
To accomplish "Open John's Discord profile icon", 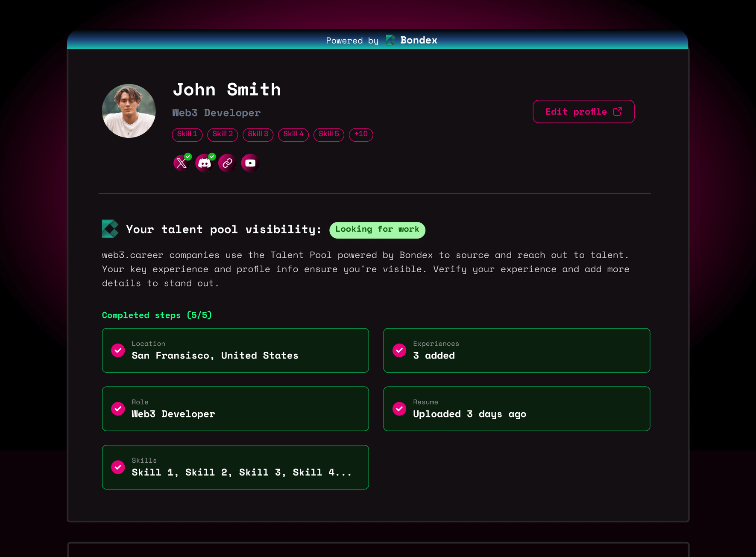I will (204, 163).
